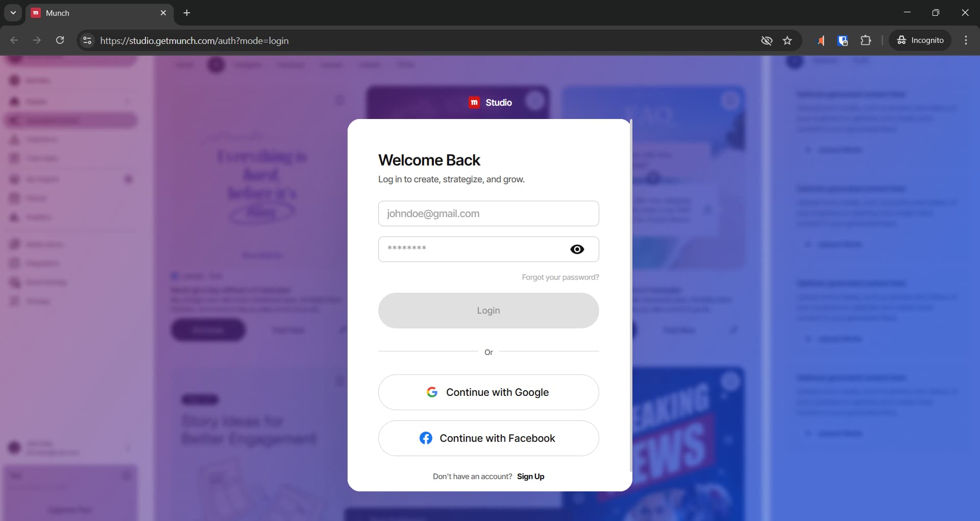Open the Forgot your password link
This screenshot has width=980, height=521.
click(560, 277)
